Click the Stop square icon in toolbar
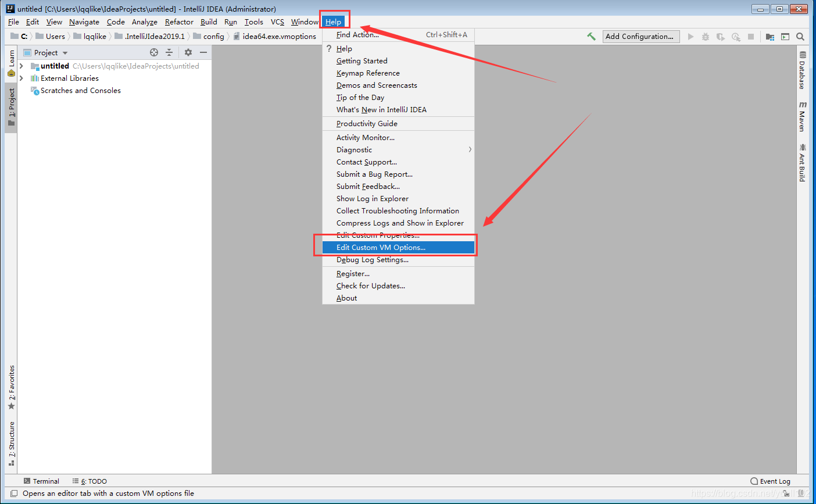The height and width of the screenshot is (504, 816). tap(751, 37)
